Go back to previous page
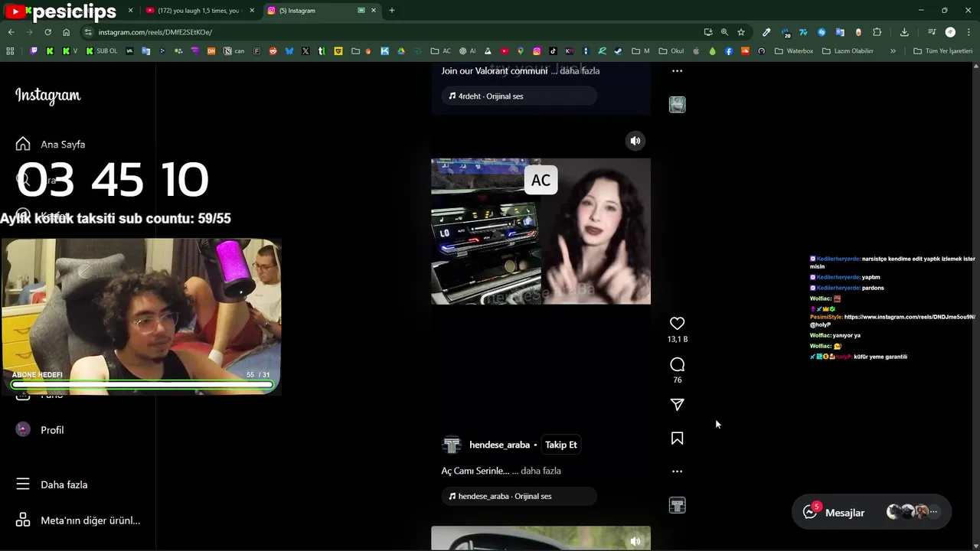980x551 pixels. (11, 32)
